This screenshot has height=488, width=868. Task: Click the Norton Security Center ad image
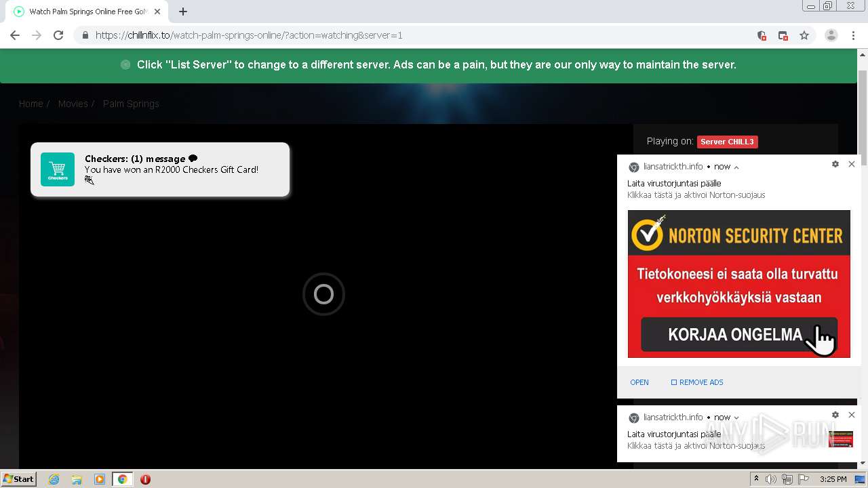738,283
